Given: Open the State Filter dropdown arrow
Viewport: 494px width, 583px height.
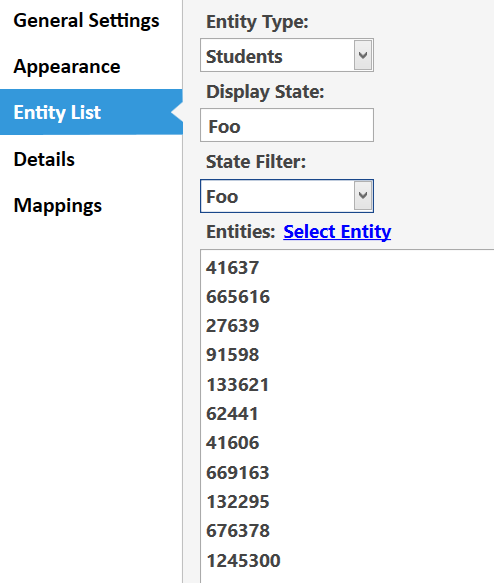Looking at the screenshot, I should pos(363,196).
